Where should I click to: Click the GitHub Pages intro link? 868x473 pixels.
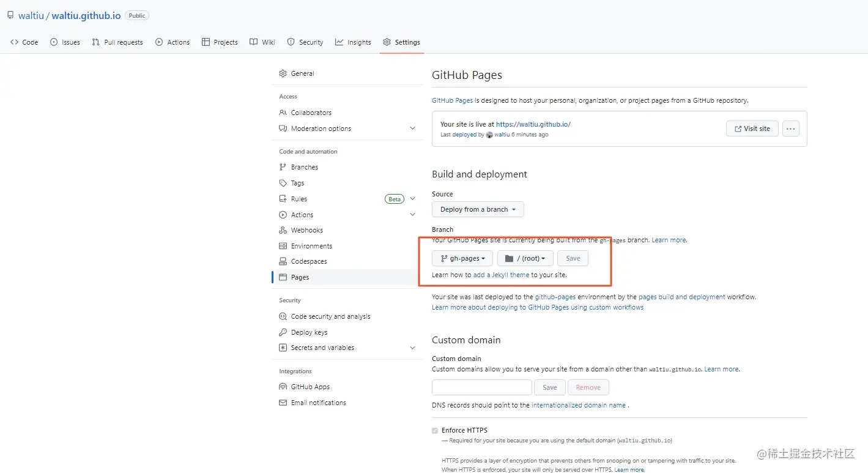452,100
